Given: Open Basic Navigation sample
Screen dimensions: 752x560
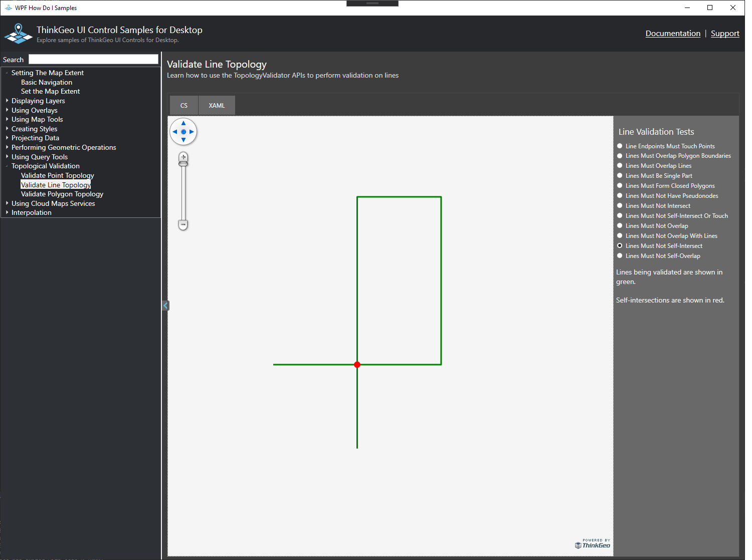Looking at the screenshot, I should pyautogui.click(x=47, y=82).
